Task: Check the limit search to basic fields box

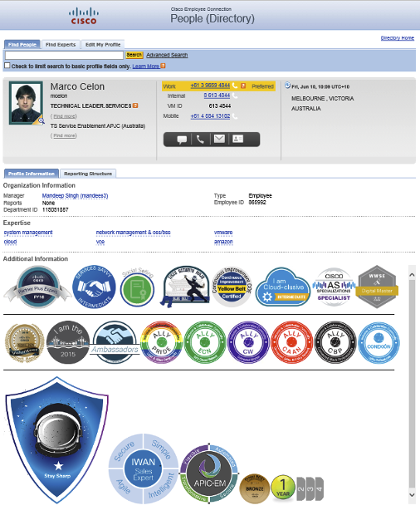Action: tap(7, 66)
